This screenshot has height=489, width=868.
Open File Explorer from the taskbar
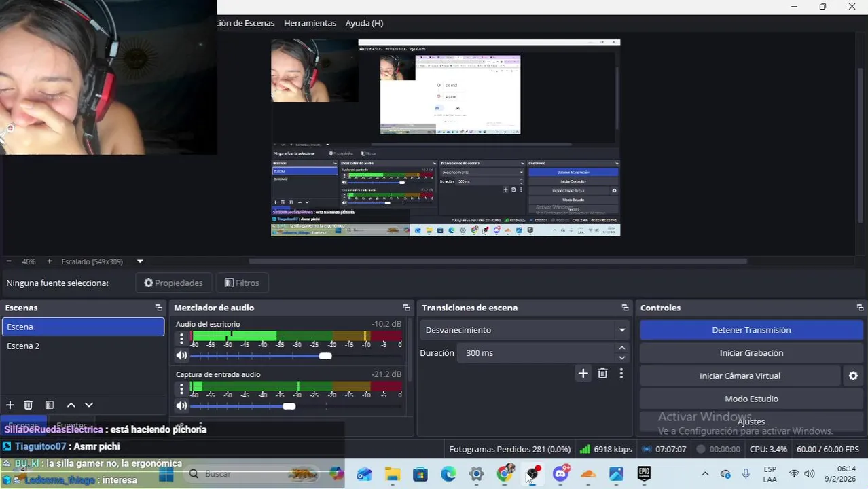pos(393,473)
